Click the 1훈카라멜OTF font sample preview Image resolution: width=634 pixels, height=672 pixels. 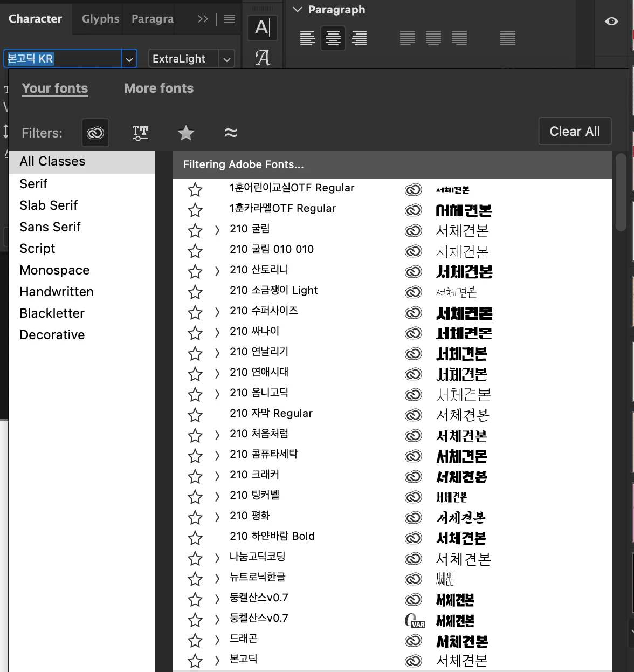coord(464,210)
